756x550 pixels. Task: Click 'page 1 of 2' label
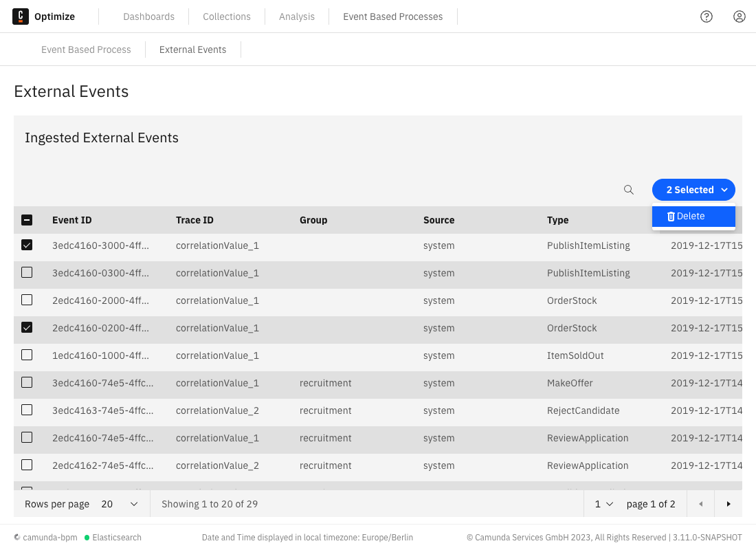point(651,504)
